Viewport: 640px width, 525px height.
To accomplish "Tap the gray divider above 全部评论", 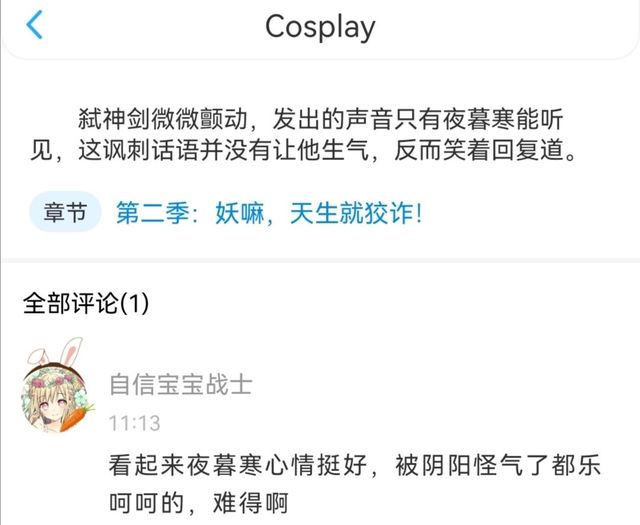I will pos(320,260).
